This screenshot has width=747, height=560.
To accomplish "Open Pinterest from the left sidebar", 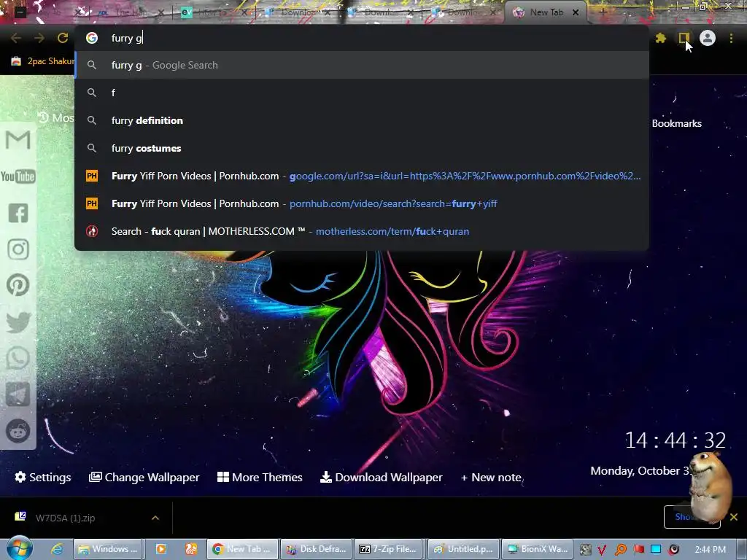I will [x=18, y=285].
